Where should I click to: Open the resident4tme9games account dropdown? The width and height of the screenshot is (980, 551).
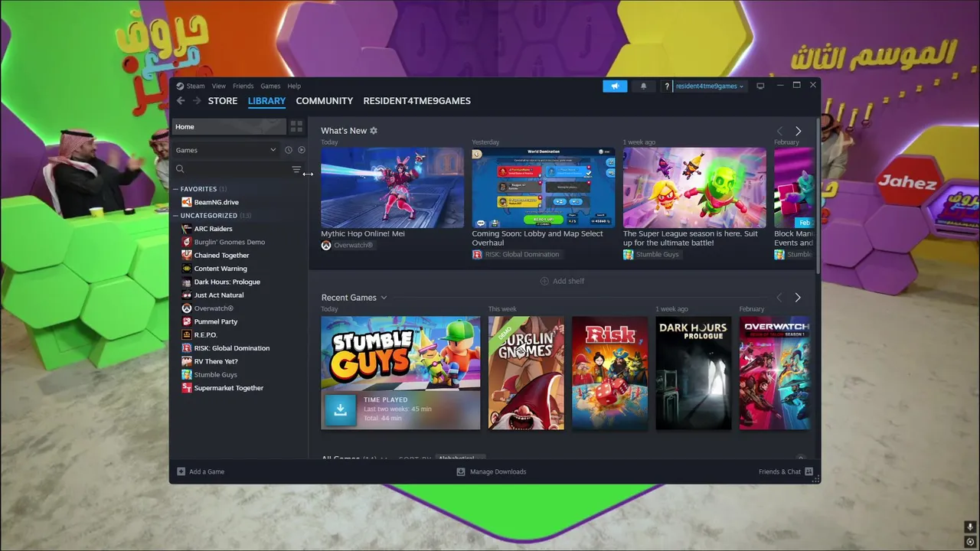pos(709,86)
